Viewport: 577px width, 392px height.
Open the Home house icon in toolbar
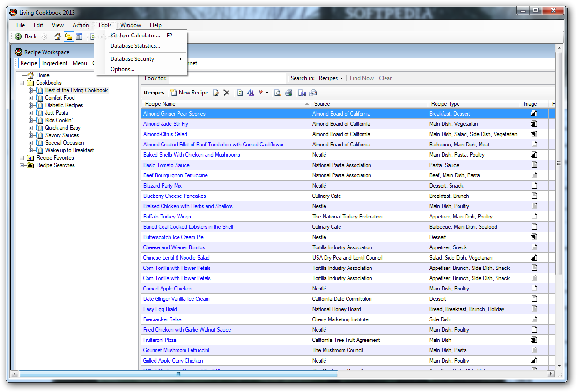[x=58, y=36]
